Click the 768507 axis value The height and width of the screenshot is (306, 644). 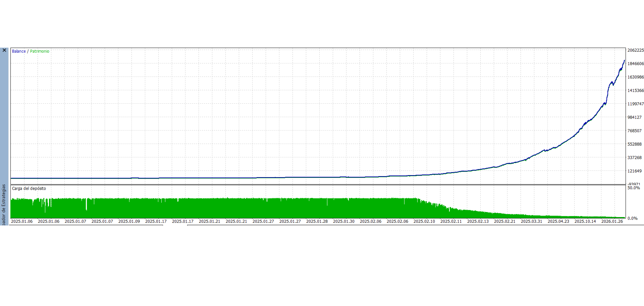coord(635,131)
